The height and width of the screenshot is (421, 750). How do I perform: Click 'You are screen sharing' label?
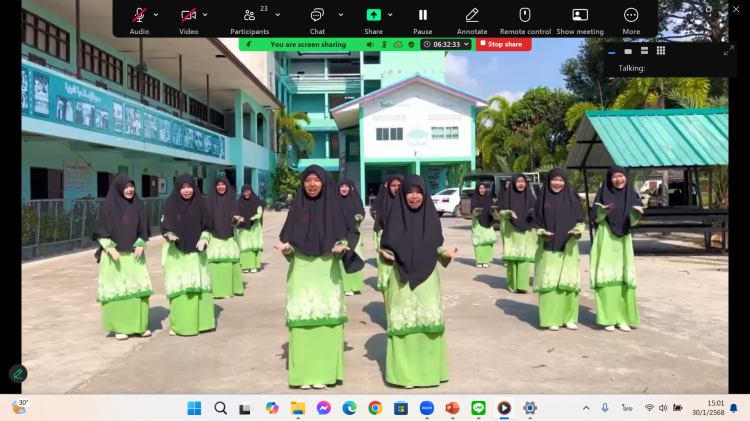308,44
